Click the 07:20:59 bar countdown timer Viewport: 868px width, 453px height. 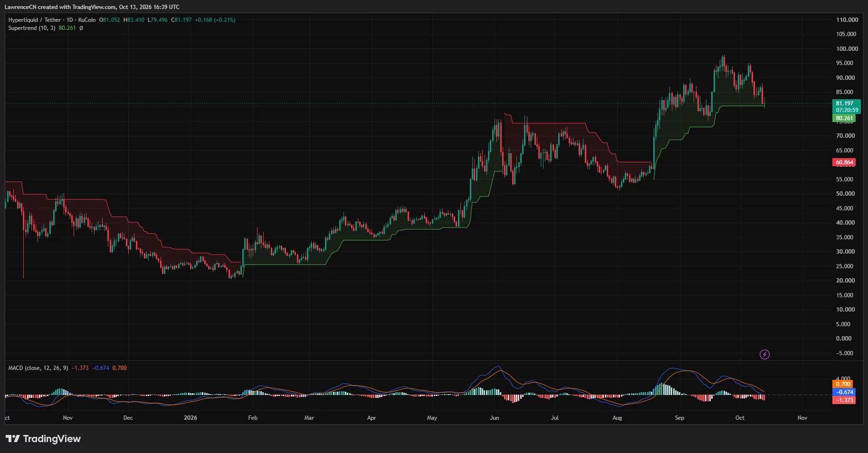point(847,110)
